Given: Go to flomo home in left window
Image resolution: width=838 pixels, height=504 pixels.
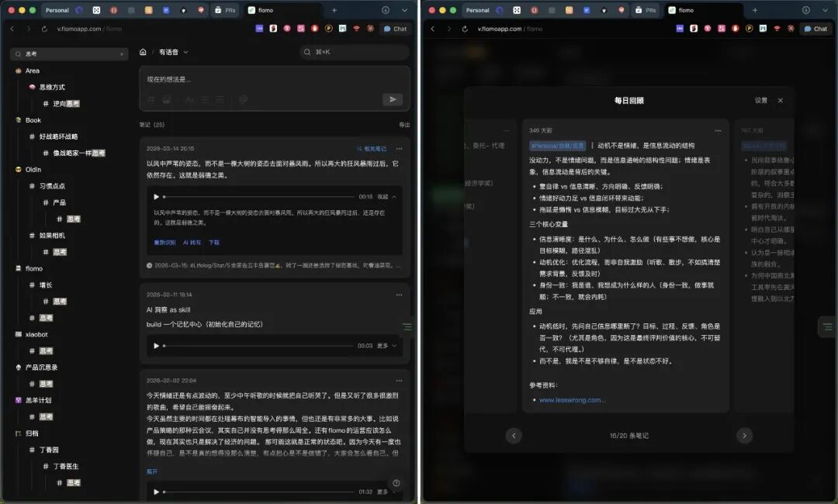Looking at the screenshot, I should [x=143, y=52].
